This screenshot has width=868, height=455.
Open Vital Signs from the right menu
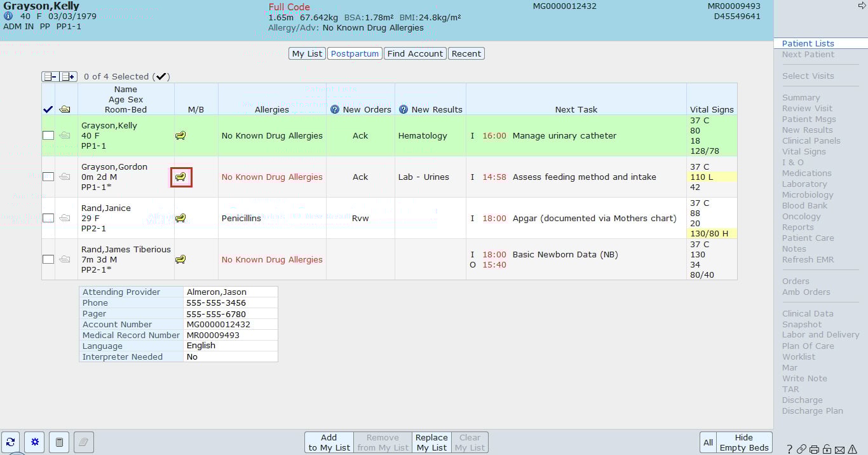(x=804, y=152)
